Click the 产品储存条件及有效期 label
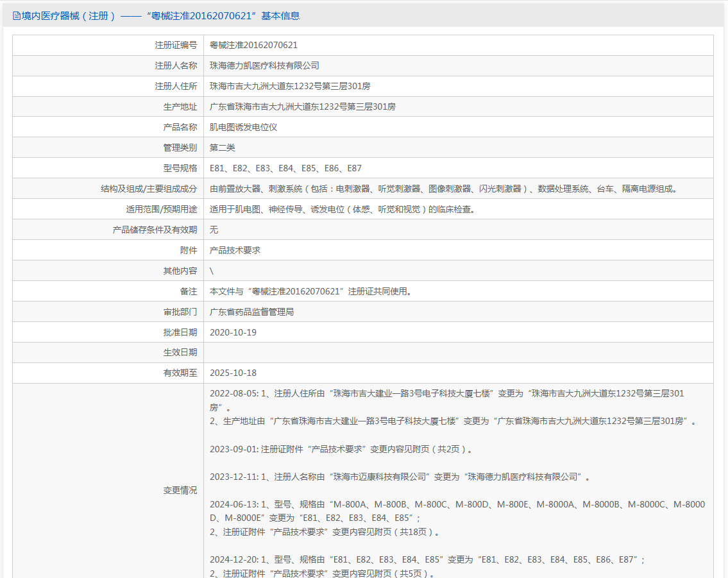The image size is (728, 578). pyautogui.click(x=155, y=230)
